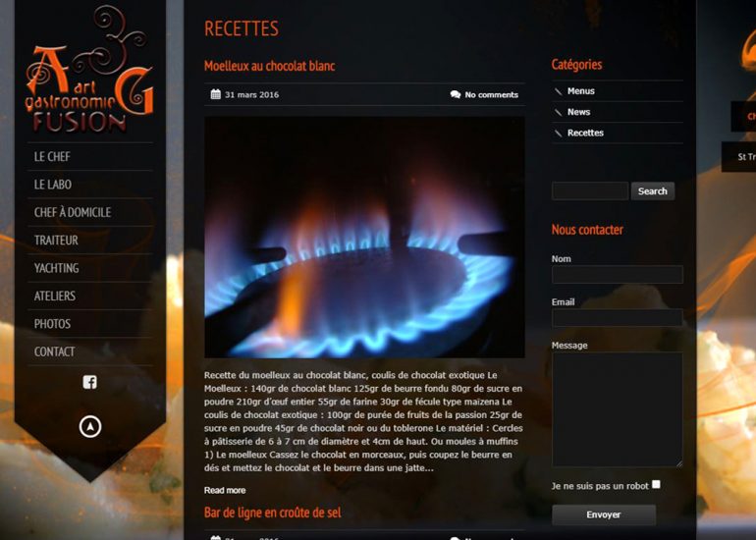Click Read more under the moelleux recipe
Viewport: 756px width, 540px height.
225,490
